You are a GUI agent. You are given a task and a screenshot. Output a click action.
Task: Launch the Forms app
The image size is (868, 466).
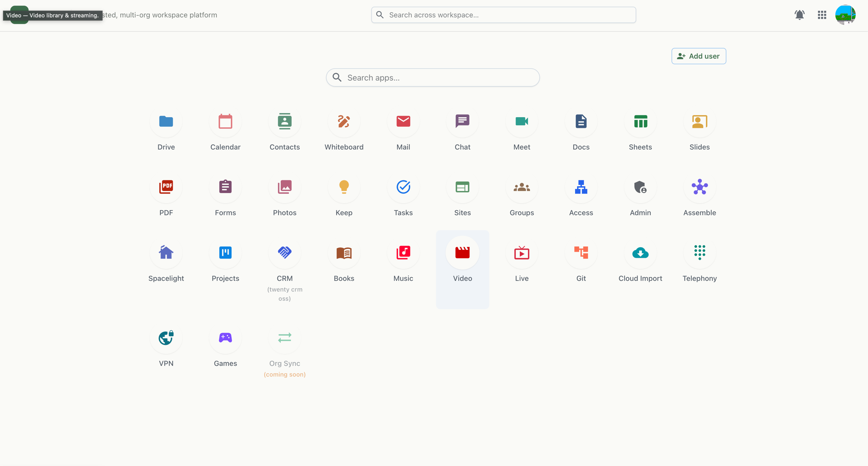(x=225, y=197)
